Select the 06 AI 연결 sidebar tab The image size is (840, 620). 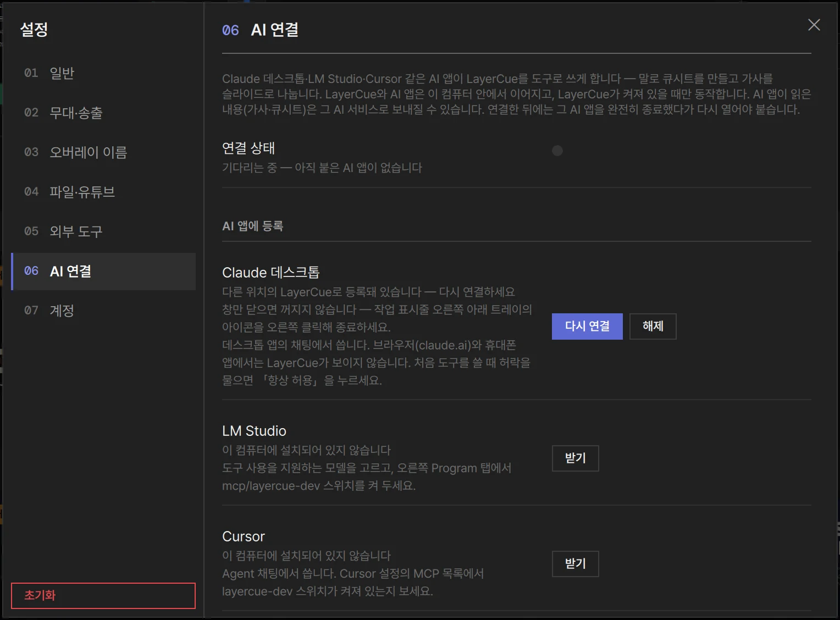tap(103, 271)
